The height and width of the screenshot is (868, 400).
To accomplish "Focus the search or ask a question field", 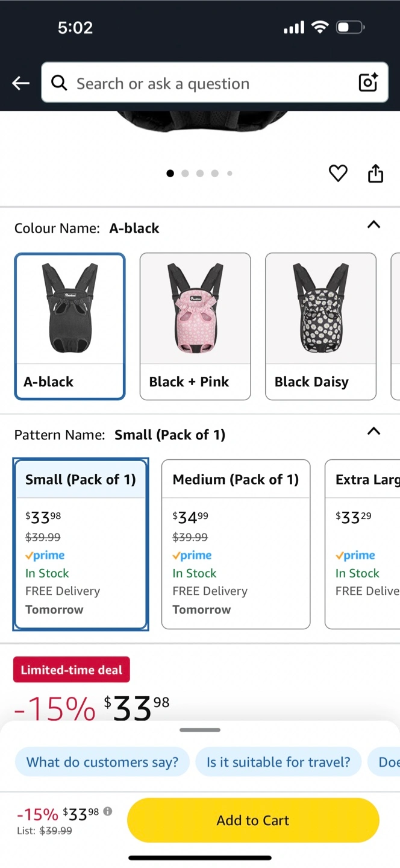I will pos(205,83).
